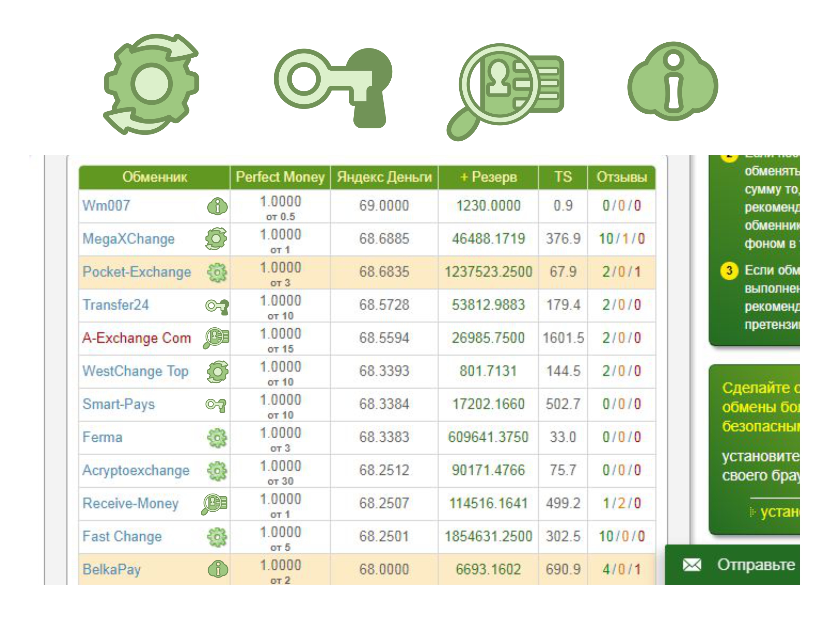Click the Отзывы column header
Viewport: 840px width, 626px height.
click(x=622, y=177)
